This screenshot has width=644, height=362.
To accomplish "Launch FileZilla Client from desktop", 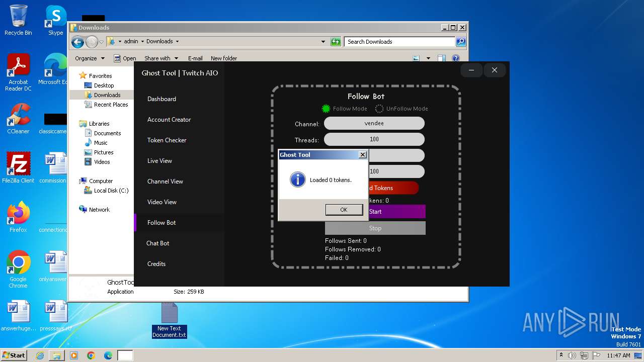I will [18, 168].
